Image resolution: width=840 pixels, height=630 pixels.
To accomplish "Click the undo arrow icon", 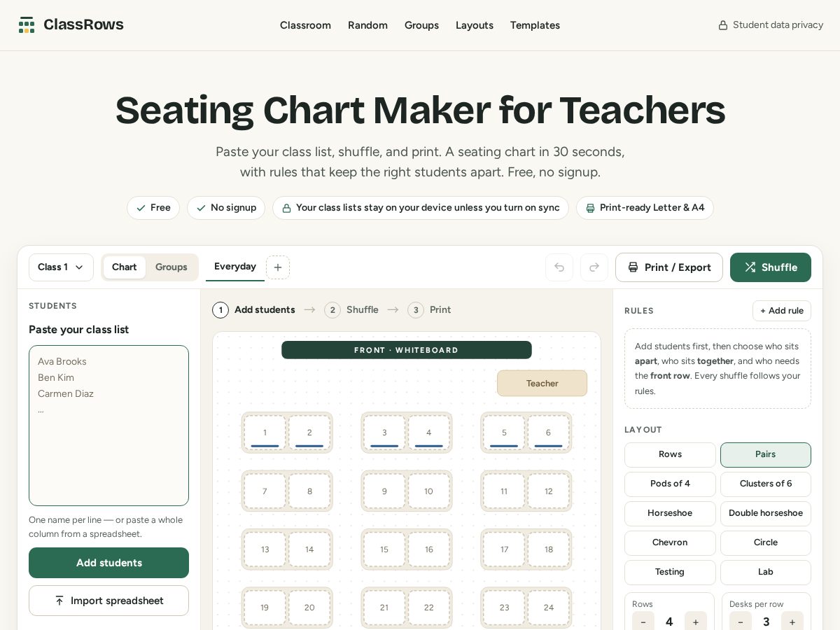I will click(x=559, y=267).
